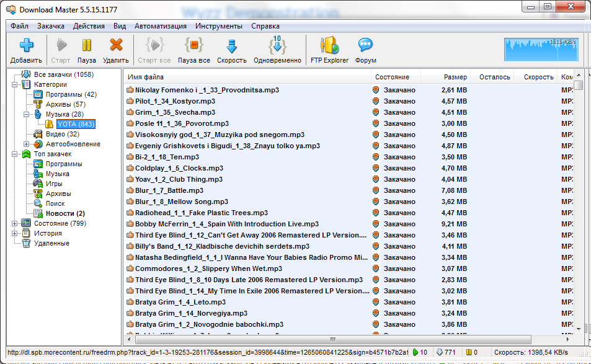The width and height of the screenshot is (591, 364).
Task: Click the Пауза все toolbar icon
Action: 193,45
